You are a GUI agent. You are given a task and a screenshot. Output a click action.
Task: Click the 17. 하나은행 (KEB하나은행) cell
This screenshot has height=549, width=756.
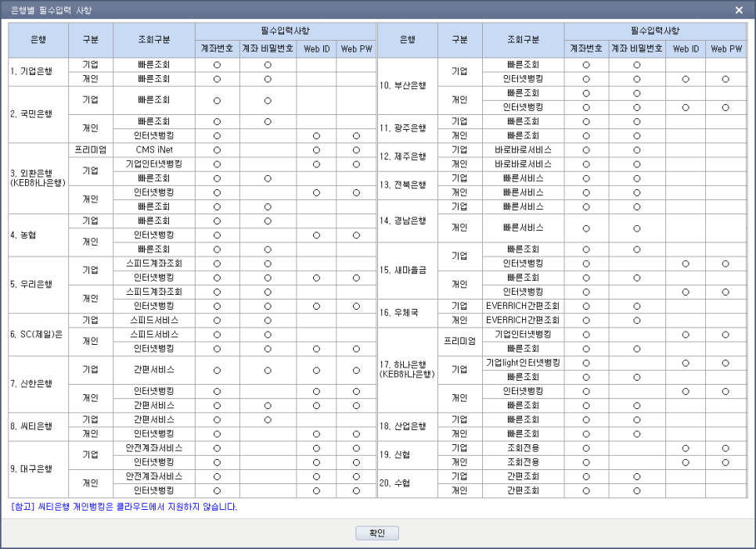point(408,370)
